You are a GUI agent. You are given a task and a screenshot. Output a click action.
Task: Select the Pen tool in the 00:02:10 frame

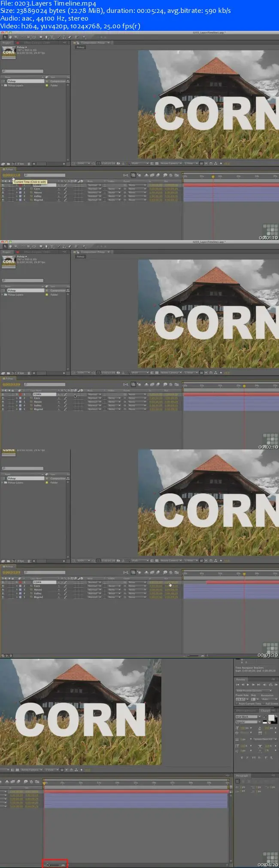click(47, 246)
